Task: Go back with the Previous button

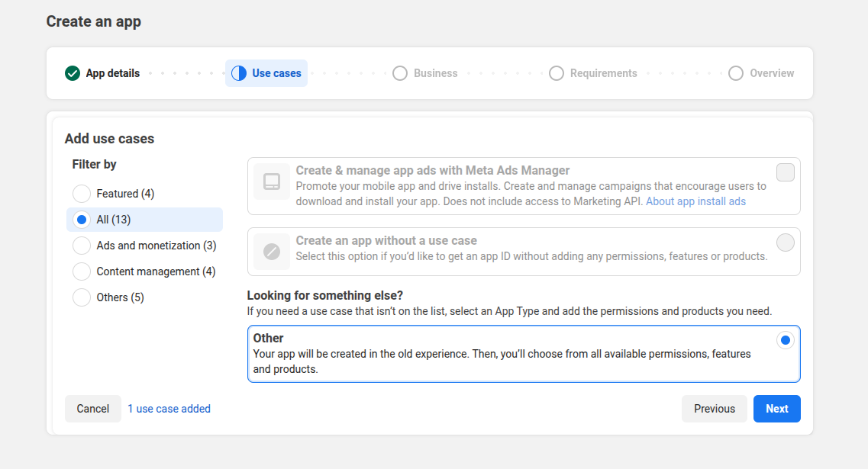Action: (714, 409)
